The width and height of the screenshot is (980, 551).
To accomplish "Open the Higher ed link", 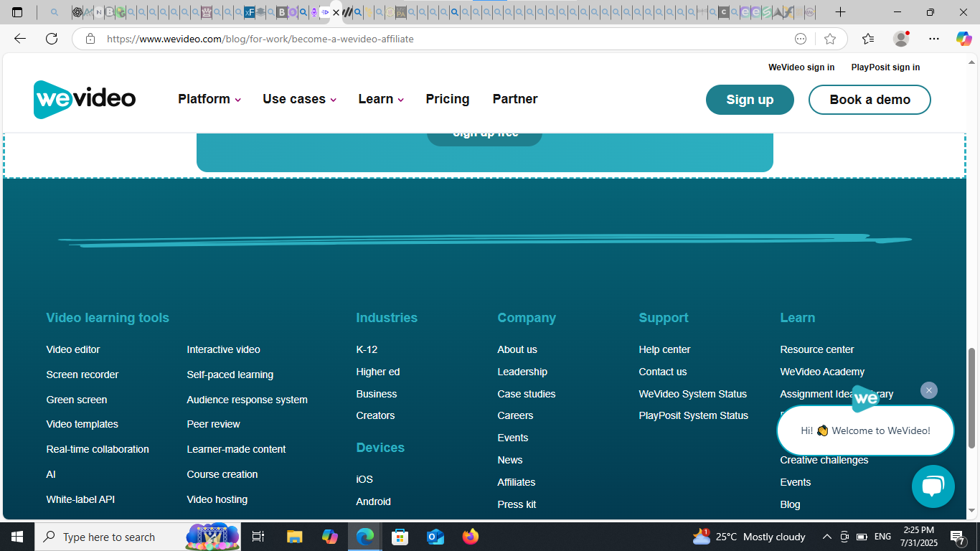I will (x=378, y=372).
